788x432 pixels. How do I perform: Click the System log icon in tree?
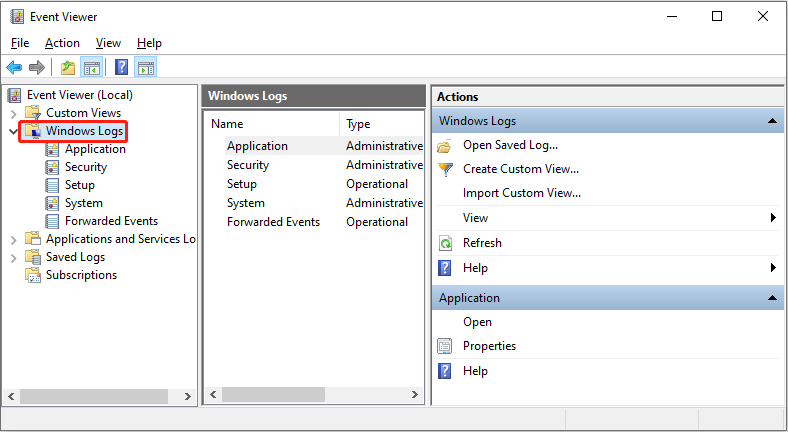click(x=52, y=203)
